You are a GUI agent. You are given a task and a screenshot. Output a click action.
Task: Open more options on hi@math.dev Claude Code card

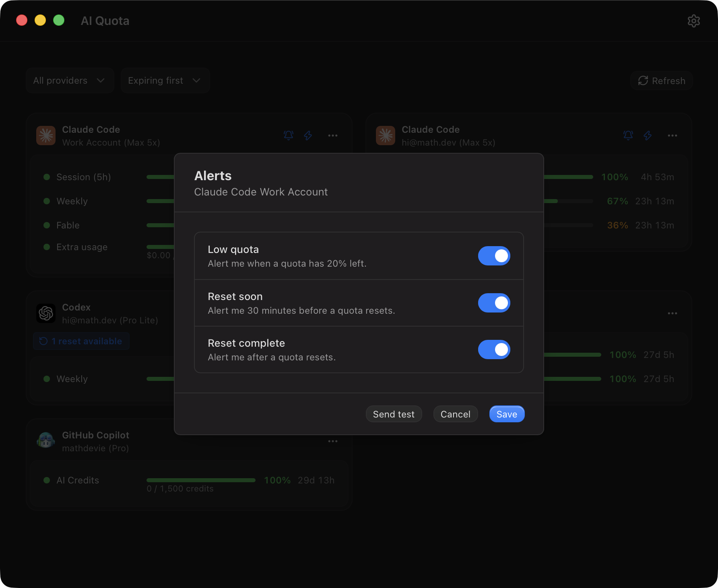click(x=673, y=136)
